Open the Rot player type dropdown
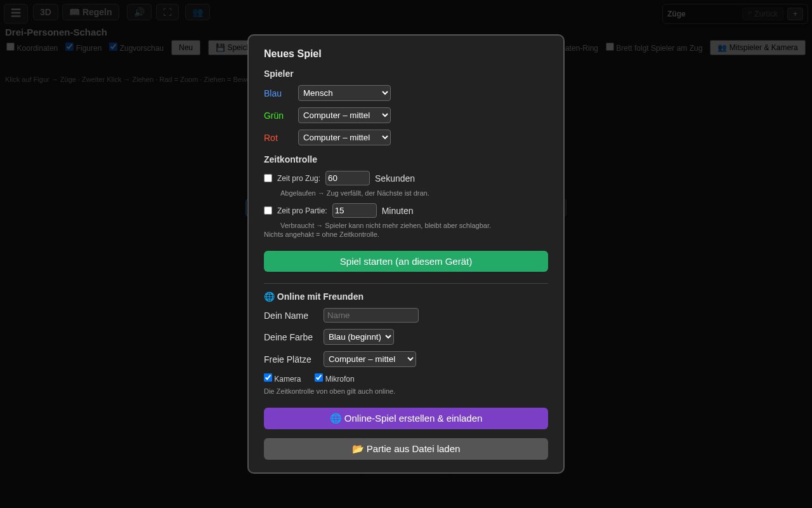 coord(344,138)
